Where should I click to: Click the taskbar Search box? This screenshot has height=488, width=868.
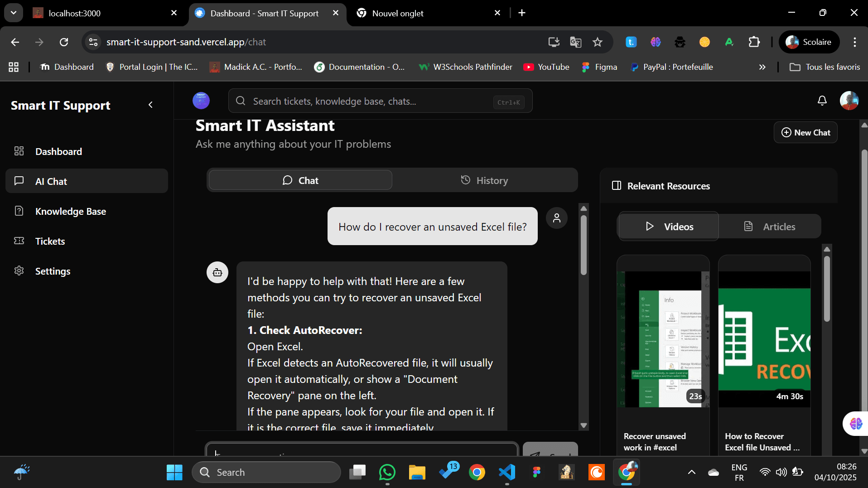(x=266, y=472)
